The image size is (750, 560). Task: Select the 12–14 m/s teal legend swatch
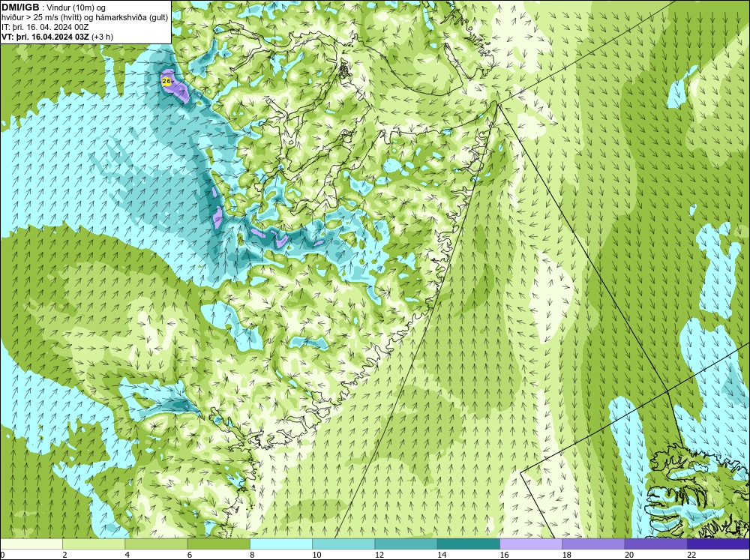click(x=406, y=544)
